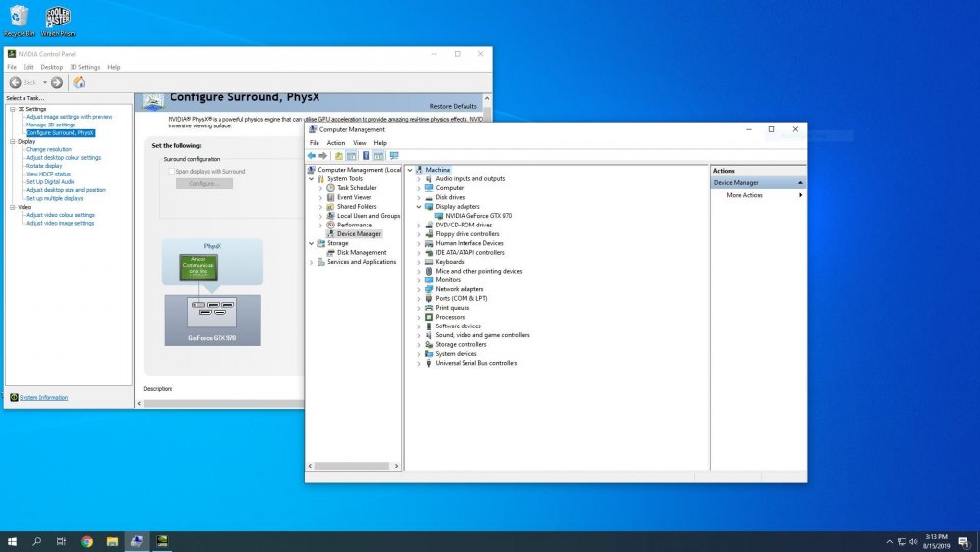This screenshot has height=552, width=980.
Task: Collapse Device Manager header in Actions pane
Action: point(800,183)
